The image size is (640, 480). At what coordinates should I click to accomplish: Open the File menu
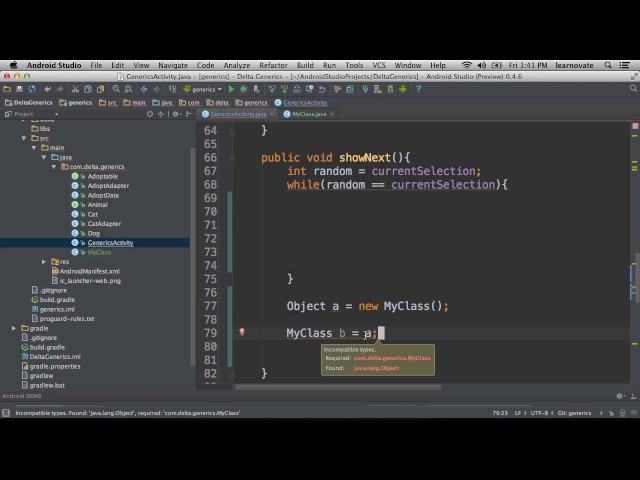click(x=96, y=65)
